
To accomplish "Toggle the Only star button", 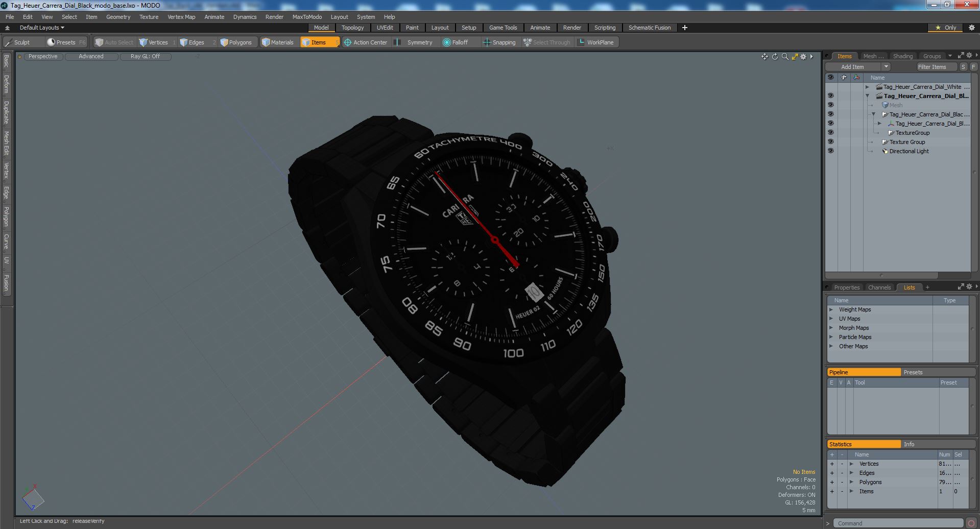I will tap(946, 28).
